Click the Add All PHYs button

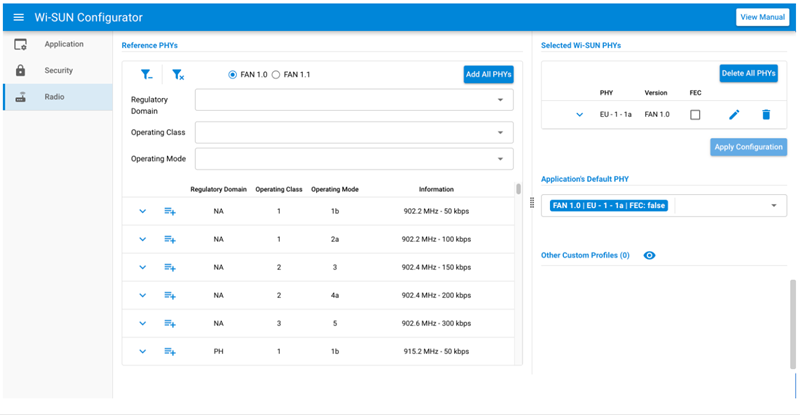tap(488, 74)
